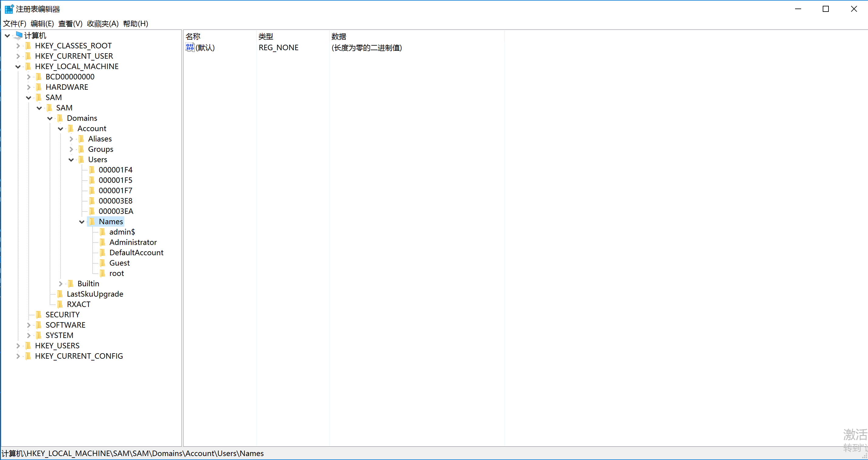Select the root user key

point(116,274)
